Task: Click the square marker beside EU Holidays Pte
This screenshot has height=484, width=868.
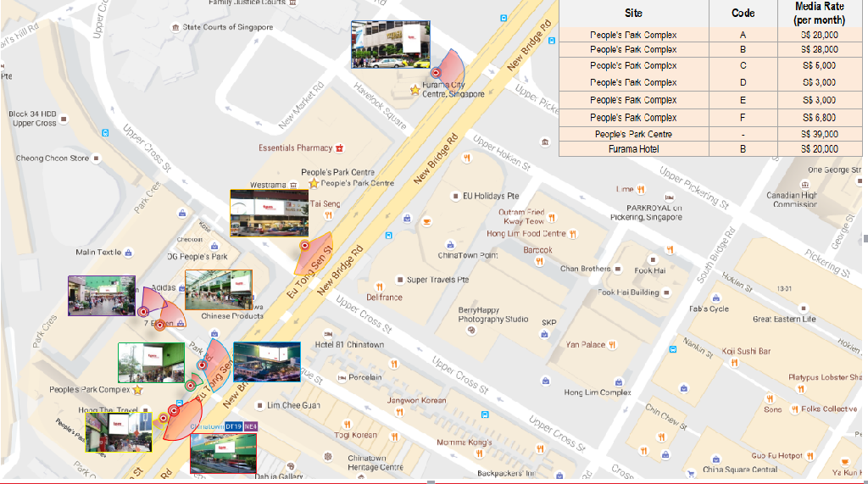Action: [455, 196]
